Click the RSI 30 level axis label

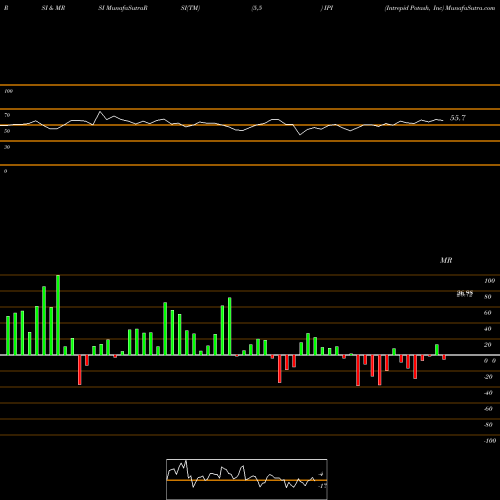coord(7,147)
